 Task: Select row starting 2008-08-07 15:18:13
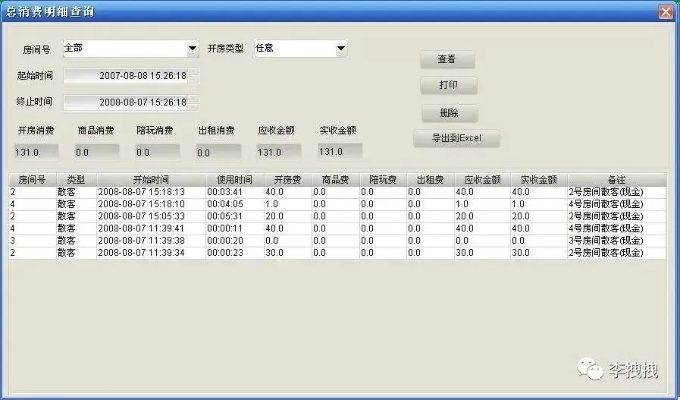pos(337,192)
